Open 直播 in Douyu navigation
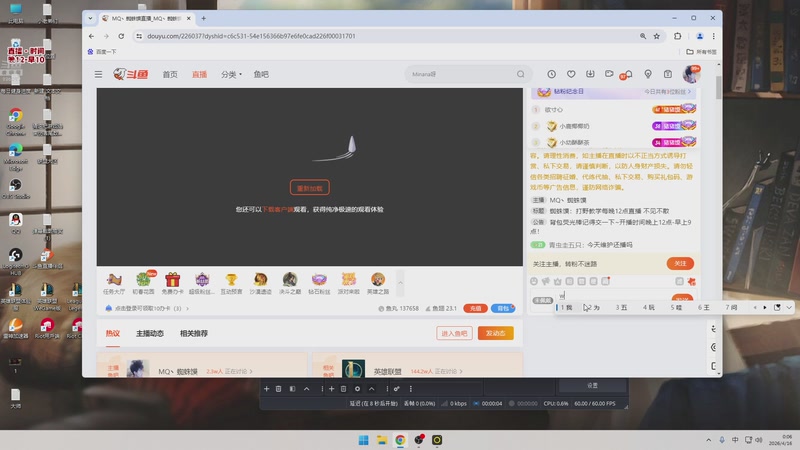The width and height of the screenshot is (800, 450). click(199, 74)
